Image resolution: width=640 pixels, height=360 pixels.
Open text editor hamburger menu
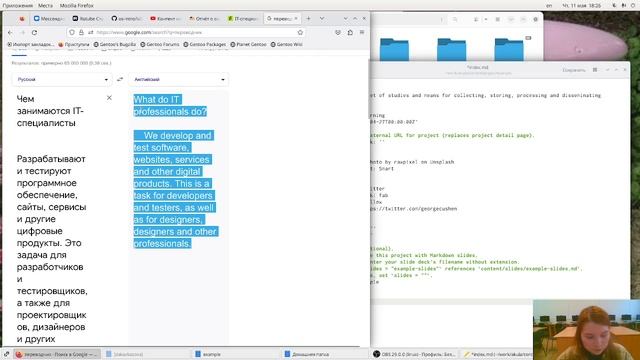point(595,70)
